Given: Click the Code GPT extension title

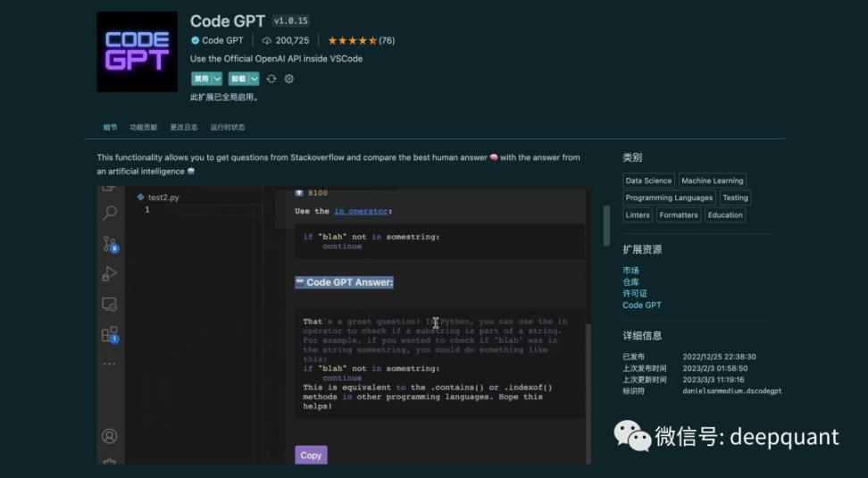Looking at the screenshot, I should [x=228, y=21].
